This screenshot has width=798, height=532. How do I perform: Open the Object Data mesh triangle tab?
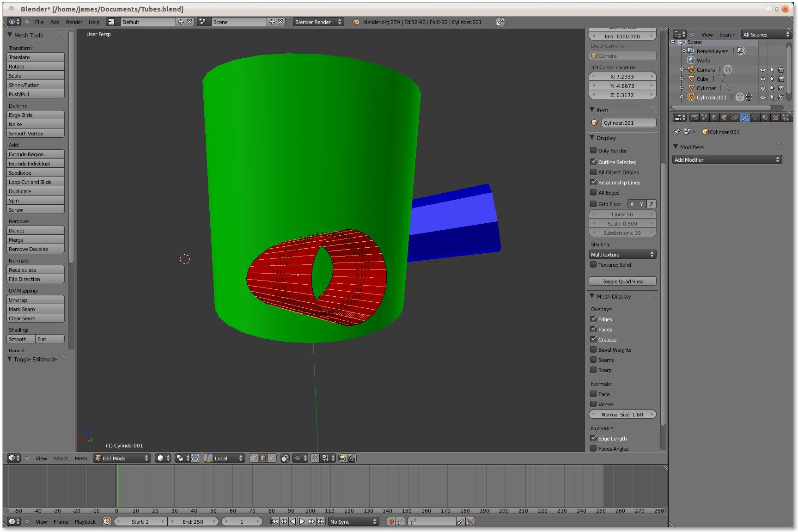pos(755,117)
